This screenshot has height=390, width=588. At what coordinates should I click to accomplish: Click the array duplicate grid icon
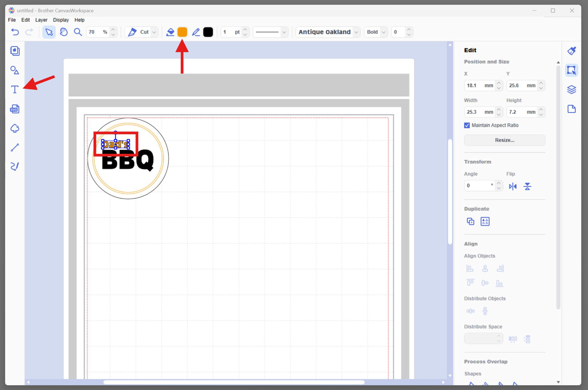coord(485,221)
